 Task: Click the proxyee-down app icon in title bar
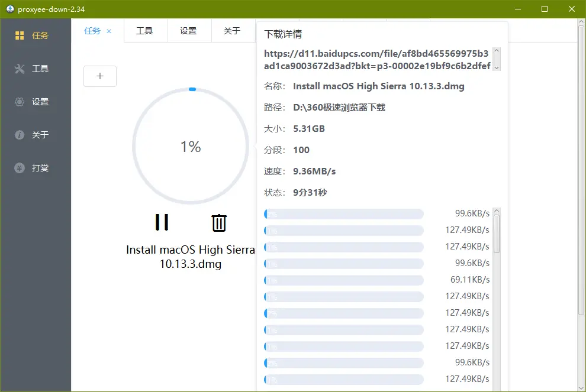10,9
